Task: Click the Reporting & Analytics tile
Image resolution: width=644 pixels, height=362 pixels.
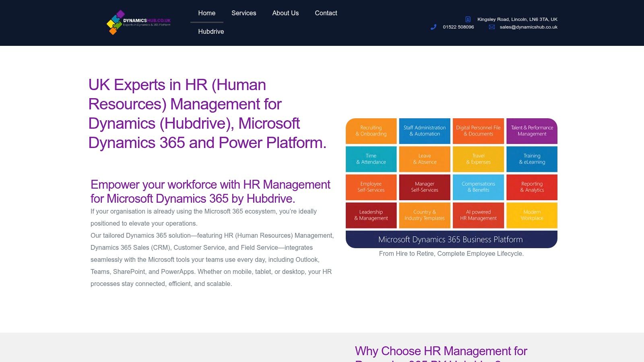Action: pyautogui.click(x=532, y=187)
